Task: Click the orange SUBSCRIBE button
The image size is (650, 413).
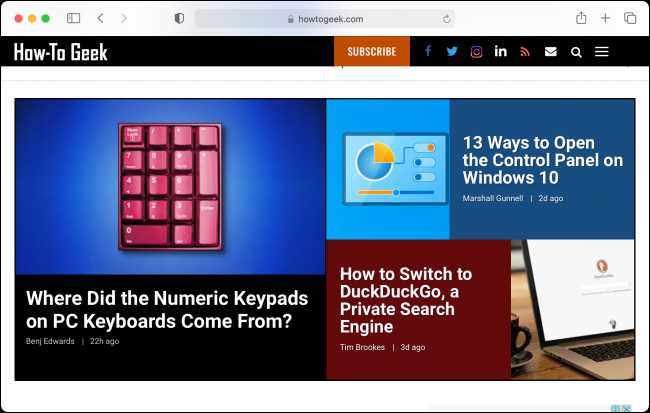Action: (x=372, y=51)
